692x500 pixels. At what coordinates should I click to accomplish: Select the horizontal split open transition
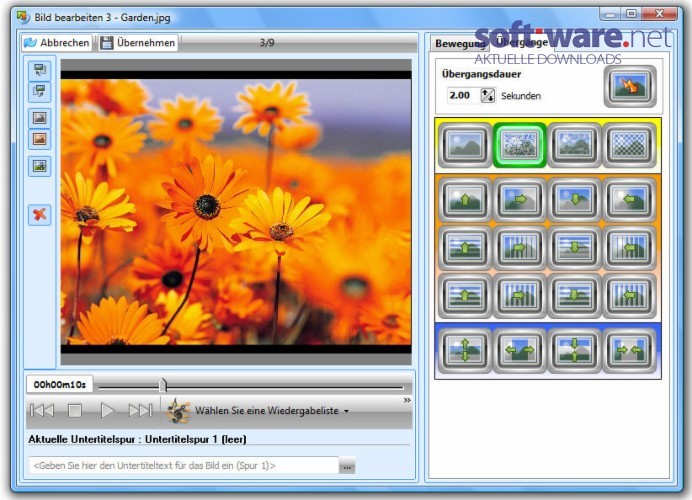coord(520,351)
